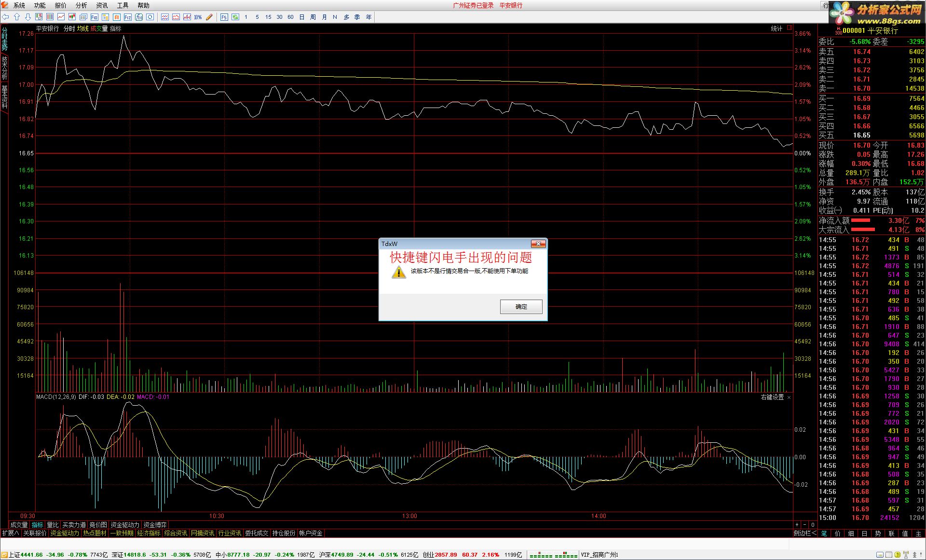Click the down arrow toolbar icon
926x560 pixels.
click(28, 17)
